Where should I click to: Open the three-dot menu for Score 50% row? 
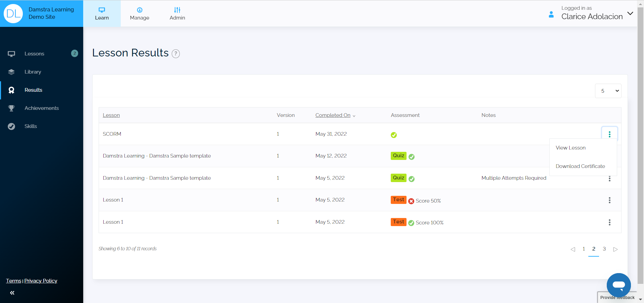pyautogui.click(x=609, y=200)
